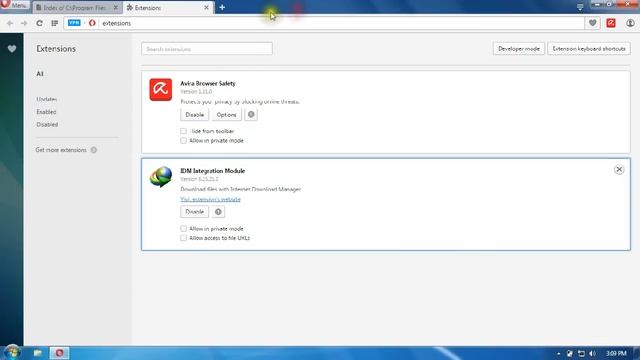Image resolution: width=640 pixels, height=360 pixels.
Task: Open details icon for Avira Browser Safety
Action: pos(251,115)
